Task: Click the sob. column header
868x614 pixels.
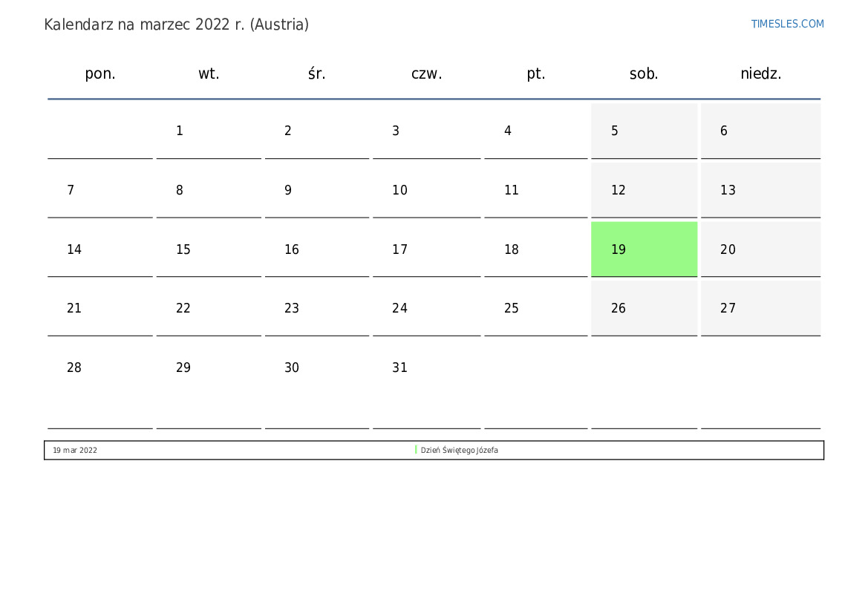Action: click(x=644, y=74)
